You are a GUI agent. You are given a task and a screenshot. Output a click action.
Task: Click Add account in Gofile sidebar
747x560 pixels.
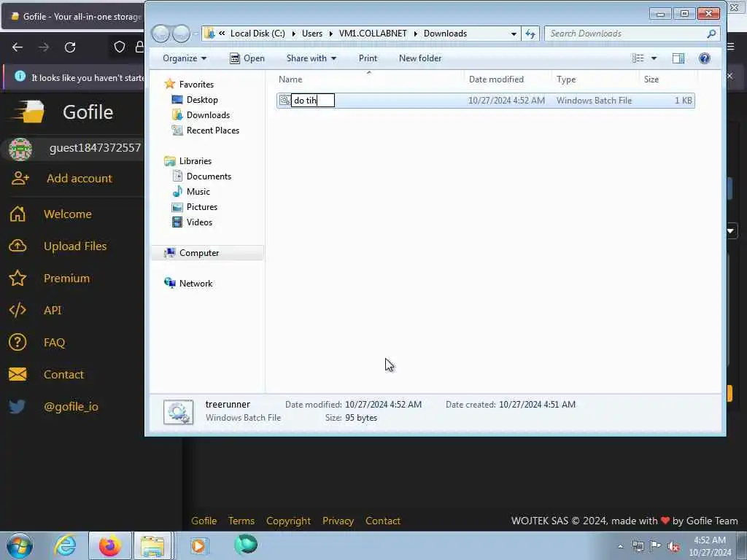(x=61, y=178)
